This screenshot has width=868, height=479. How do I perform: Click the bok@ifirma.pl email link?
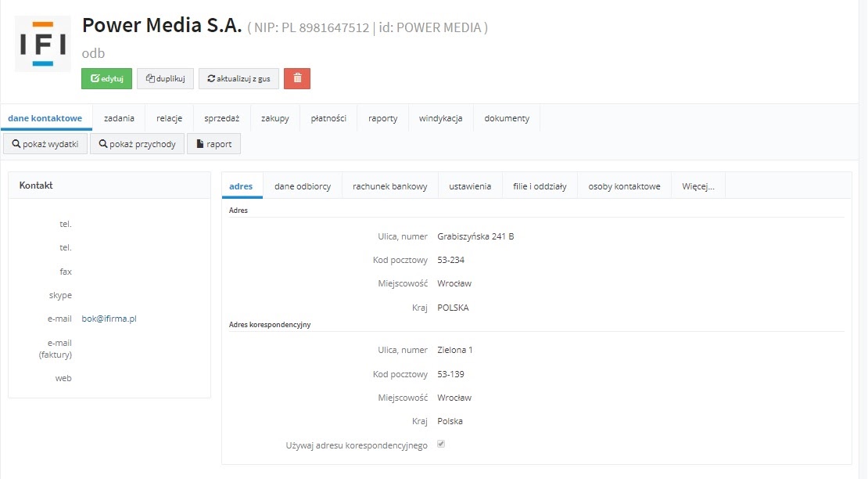[x=109, y=319]
